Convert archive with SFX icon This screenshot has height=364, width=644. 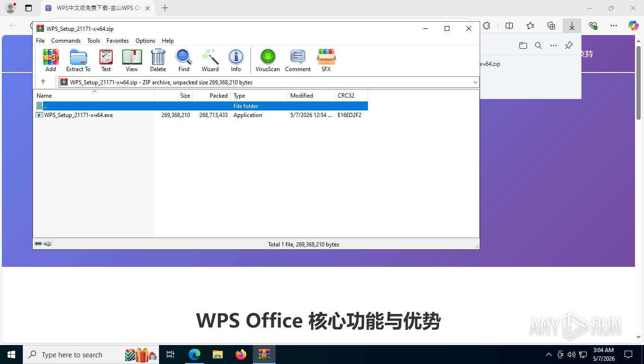[x=326, y=60]
